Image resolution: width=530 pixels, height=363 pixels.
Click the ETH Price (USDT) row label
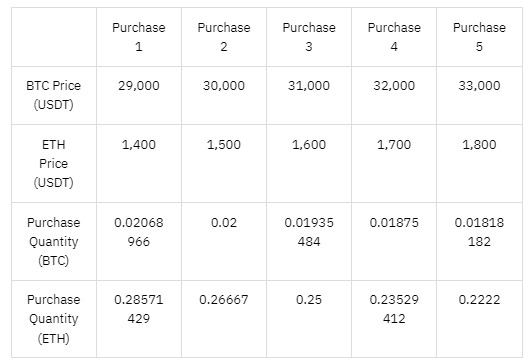(x=53, y=164)
